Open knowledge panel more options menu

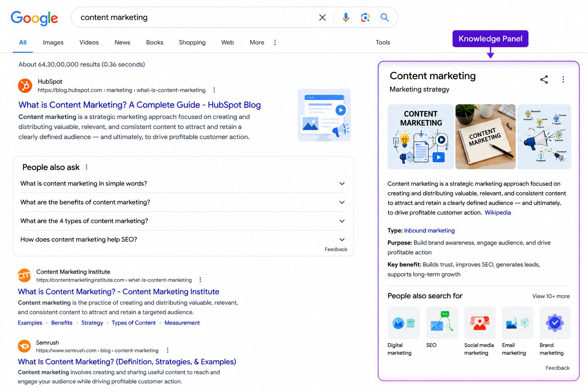pyautogui.click(x=563, y=79)
